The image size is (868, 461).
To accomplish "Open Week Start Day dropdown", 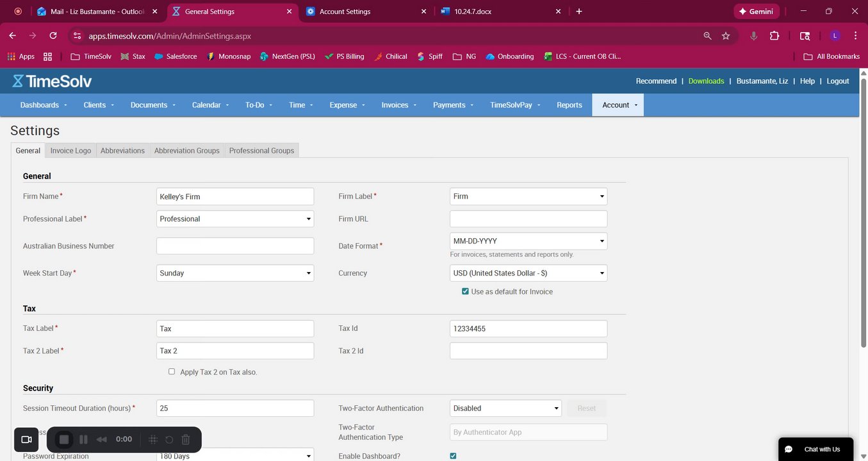I will pos(235,273).
